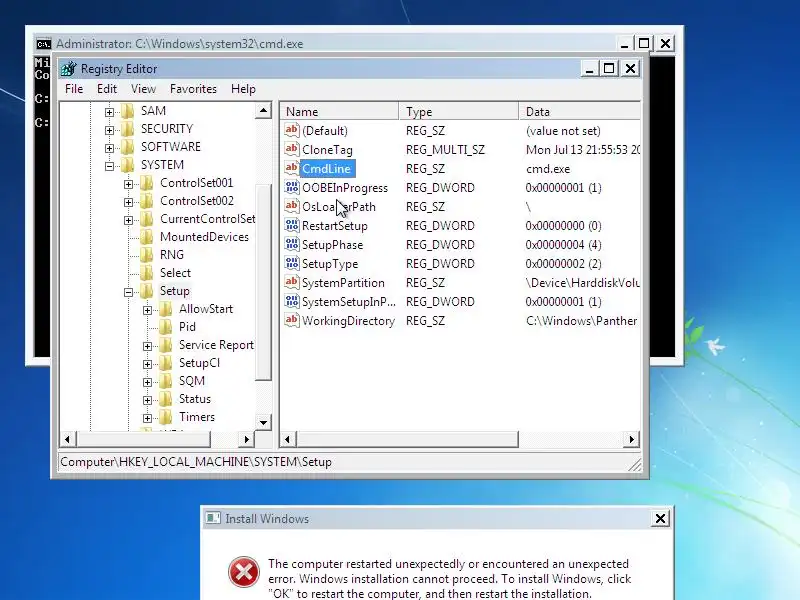800x600 pixels.
Task: Click the ControlSet001 folder icon
Action: [147, 183]
